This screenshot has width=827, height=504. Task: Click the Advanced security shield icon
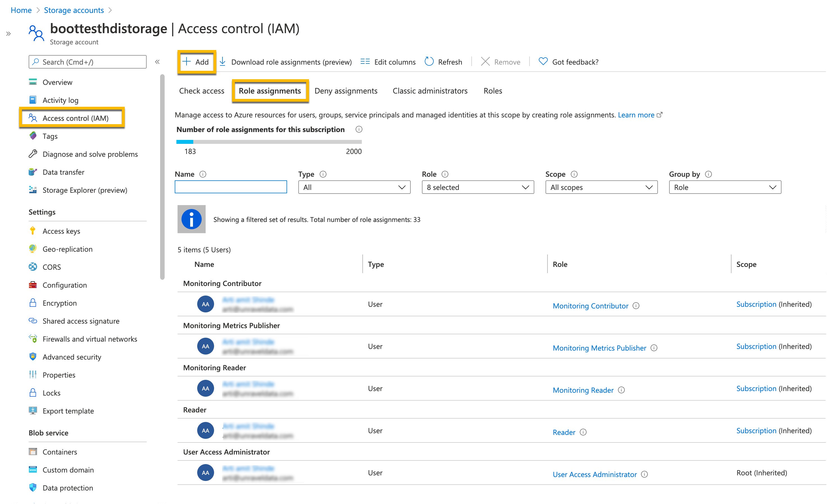[x=33, y=357]
